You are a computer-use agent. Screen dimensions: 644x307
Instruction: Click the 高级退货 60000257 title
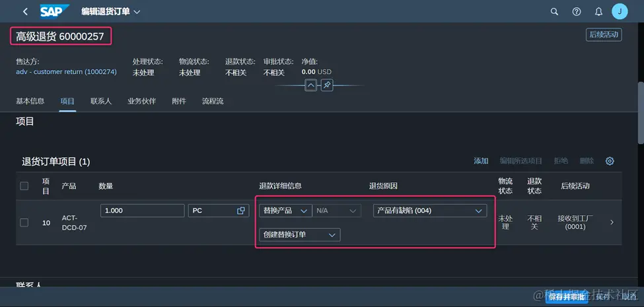tap(60, 38)
